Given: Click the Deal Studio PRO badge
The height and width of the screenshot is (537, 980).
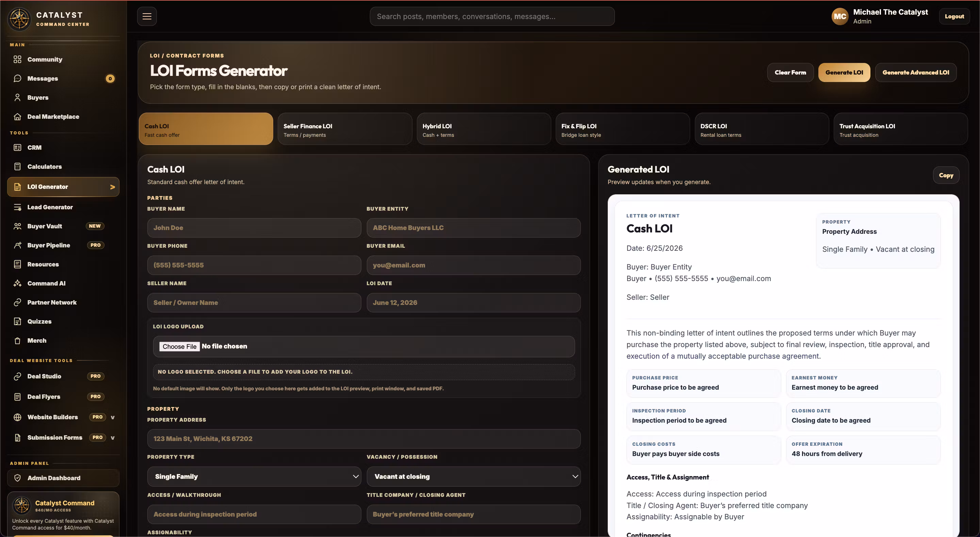Looking at the screenshot, I should coord(96,376).
